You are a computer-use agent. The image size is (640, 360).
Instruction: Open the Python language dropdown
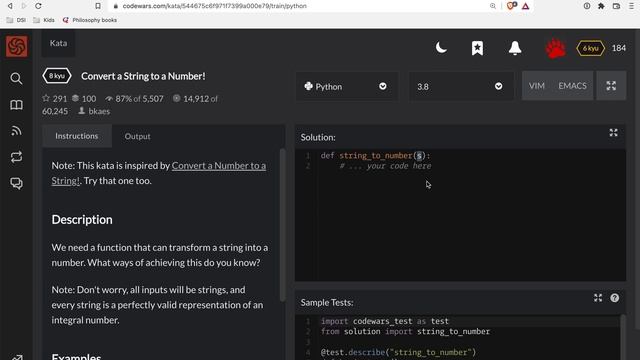tap(347, 87)
